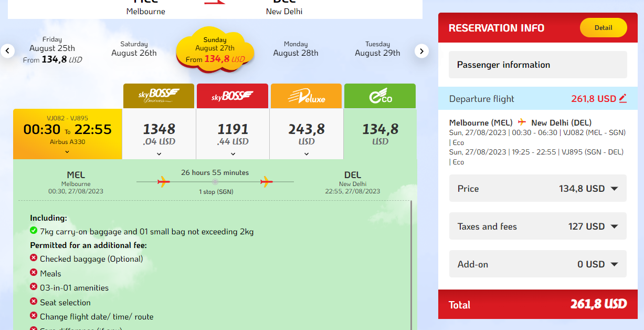Screen dimensions: 644x330
Task: Click the DEL New Delhi arrival info
Action: click(x=352, y=182)
